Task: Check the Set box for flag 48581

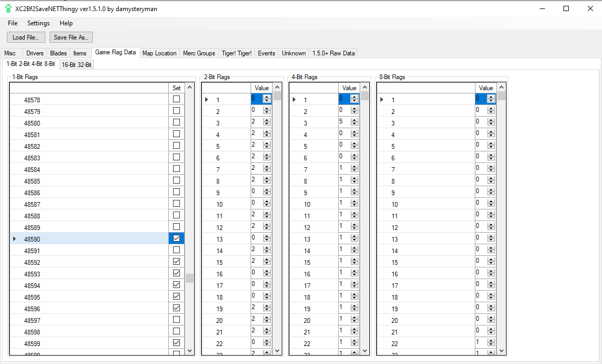Action: click(x=176, y=134)
